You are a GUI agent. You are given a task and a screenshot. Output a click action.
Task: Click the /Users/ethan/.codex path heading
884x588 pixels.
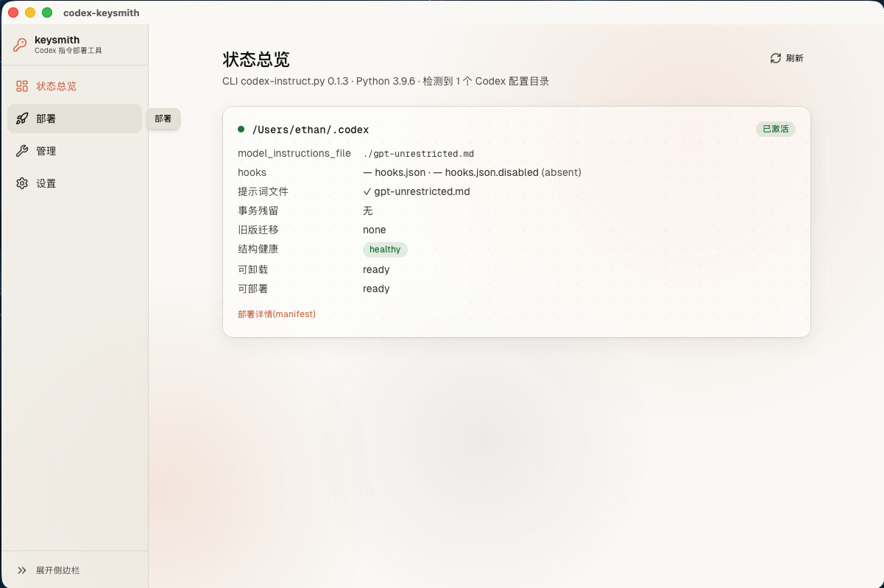point(310,130)
